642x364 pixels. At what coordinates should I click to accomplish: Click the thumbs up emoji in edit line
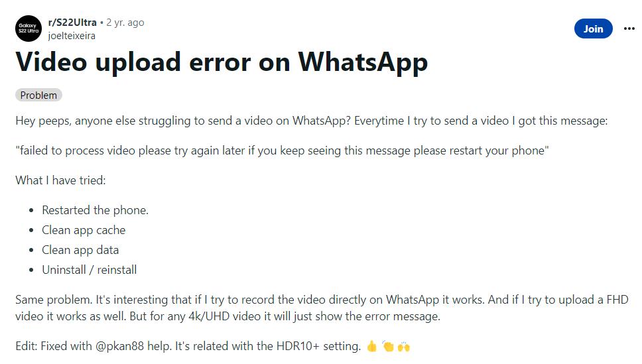point(372,346)
